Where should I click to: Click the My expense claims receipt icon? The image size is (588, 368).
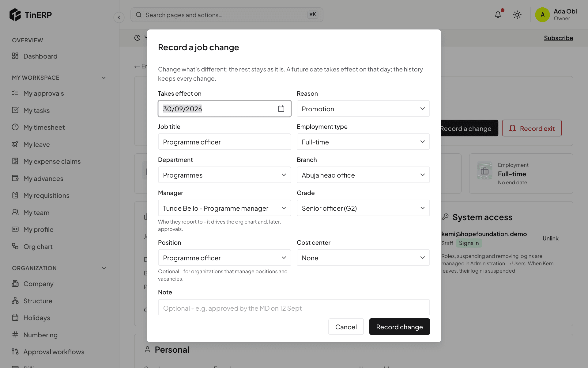click(15, 161)
